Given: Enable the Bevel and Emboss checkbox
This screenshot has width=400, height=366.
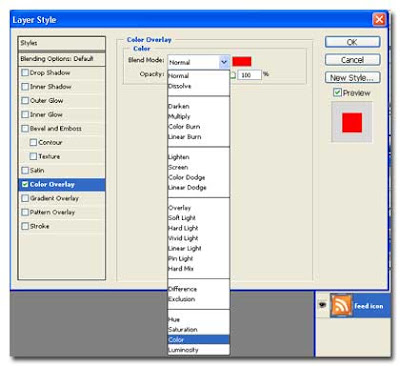Looking at the screenshot, I should coord(25,129).
